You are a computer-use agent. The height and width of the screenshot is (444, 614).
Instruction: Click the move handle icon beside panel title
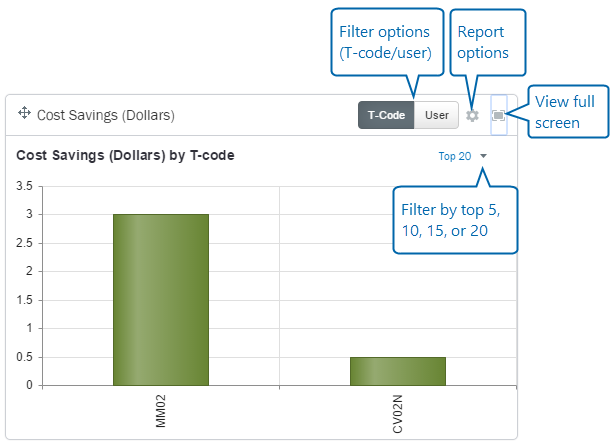click(24, 114)
